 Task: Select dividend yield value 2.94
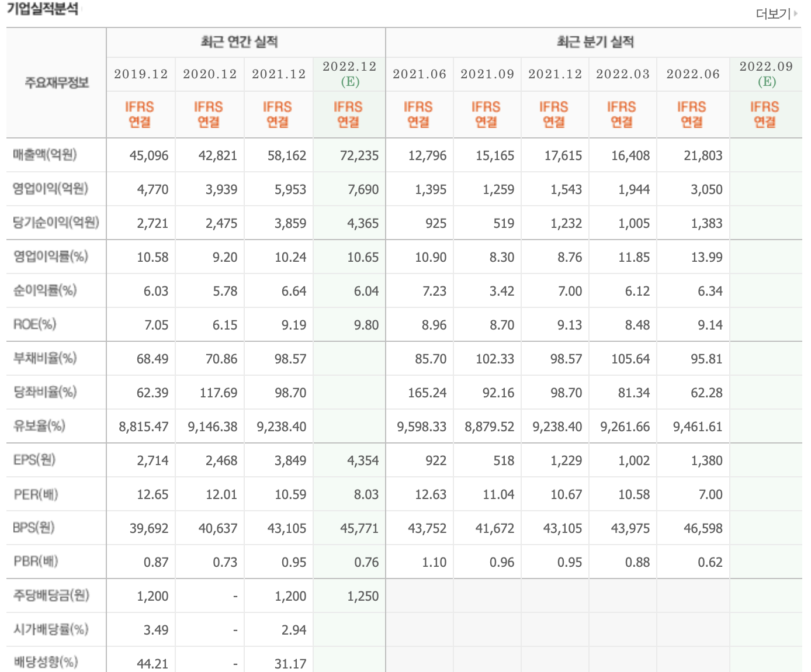(x=294, y=631)
